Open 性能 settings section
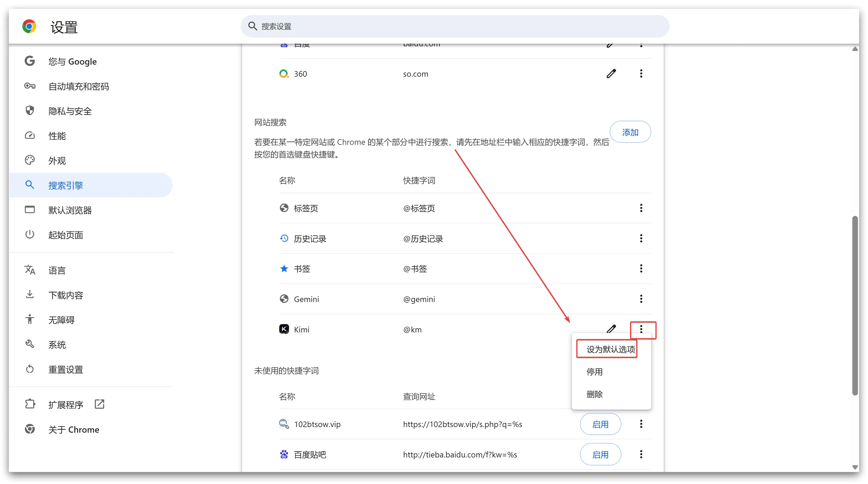The width and height of the screenshot is (868, 484). (91, 136)
